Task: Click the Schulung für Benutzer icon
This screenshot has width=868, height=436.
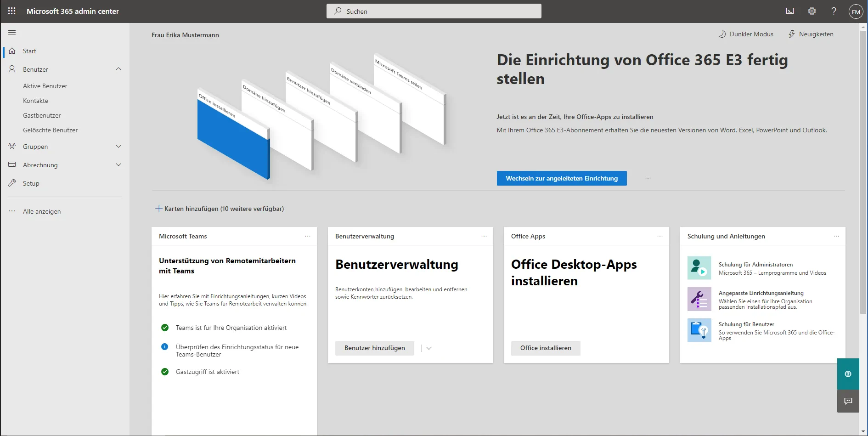Action: [699, 330]
